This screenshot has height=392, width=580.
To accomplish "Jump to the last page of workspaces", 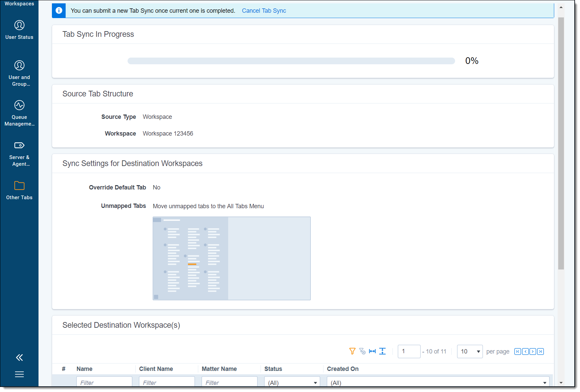I will pyautogui.click(x=540, y=351).
